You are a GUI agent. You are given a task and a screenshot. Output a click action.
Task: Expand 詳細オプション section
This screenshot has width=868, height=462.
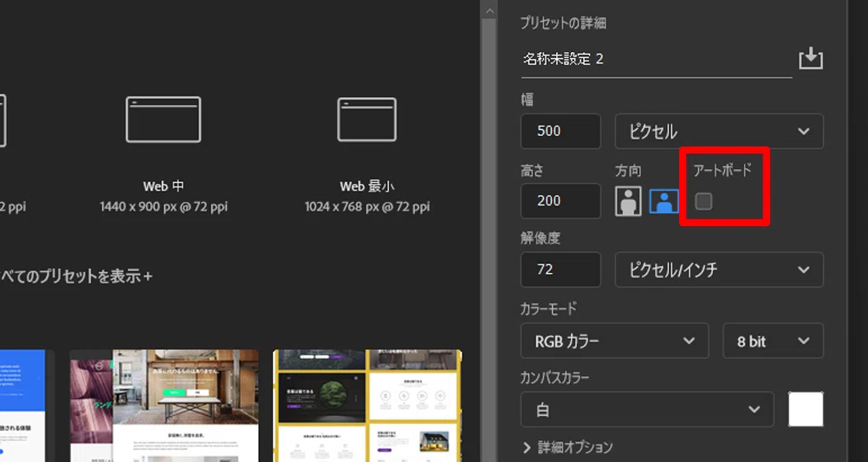568,447
